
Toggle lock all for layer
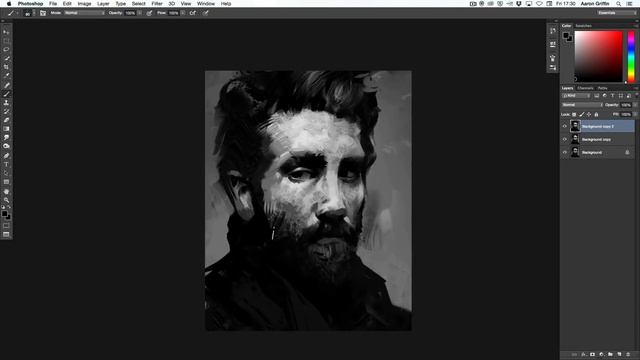(596, 115)
